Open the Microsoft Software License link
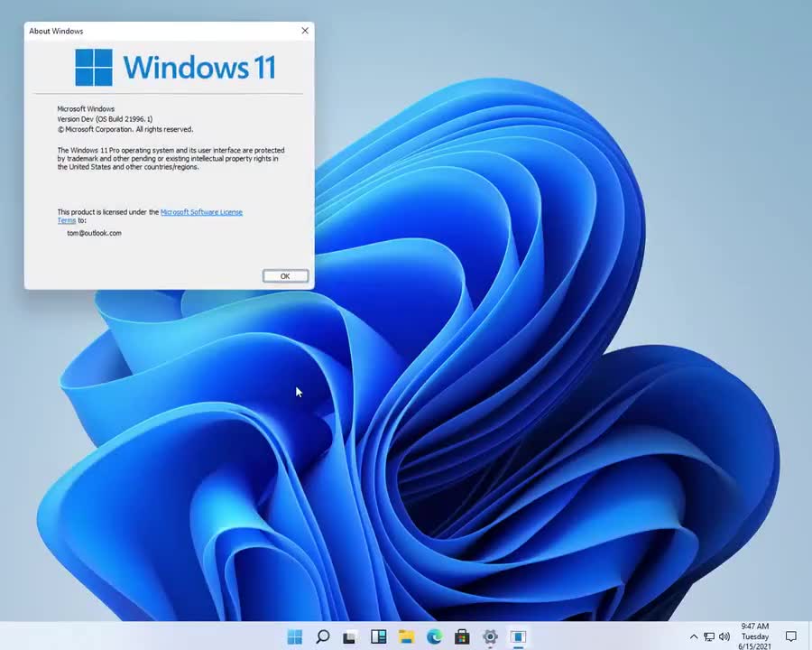The height and width of the screenshot is (650, 812). (201, 212)
